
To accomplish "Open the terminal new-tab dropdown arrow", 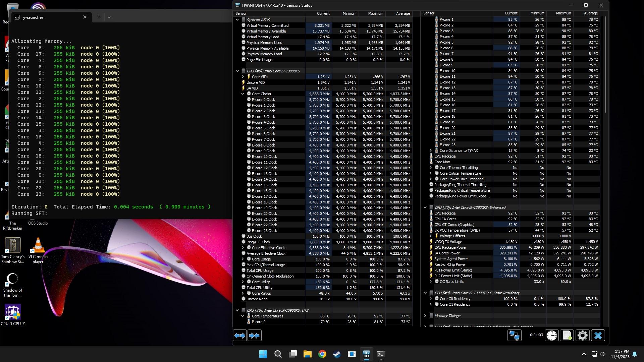I will point(109,17).
